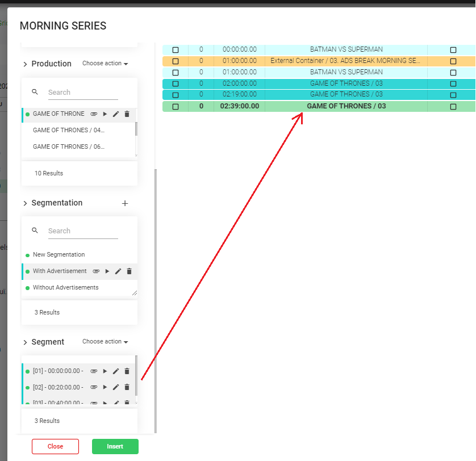Click the edit pencil on GAME OF THRONE production
This screenshot has width=476, height=461.
pyautogui.click(x=116, y=114)
